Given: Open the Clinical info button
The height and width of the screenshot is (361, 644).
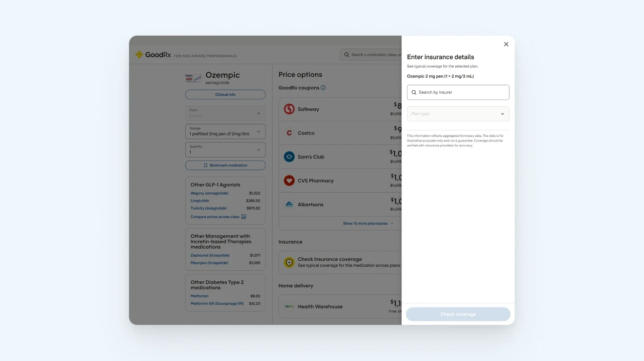Looking at the screenshot, I should pyautogui.click(x=225, y=94).
